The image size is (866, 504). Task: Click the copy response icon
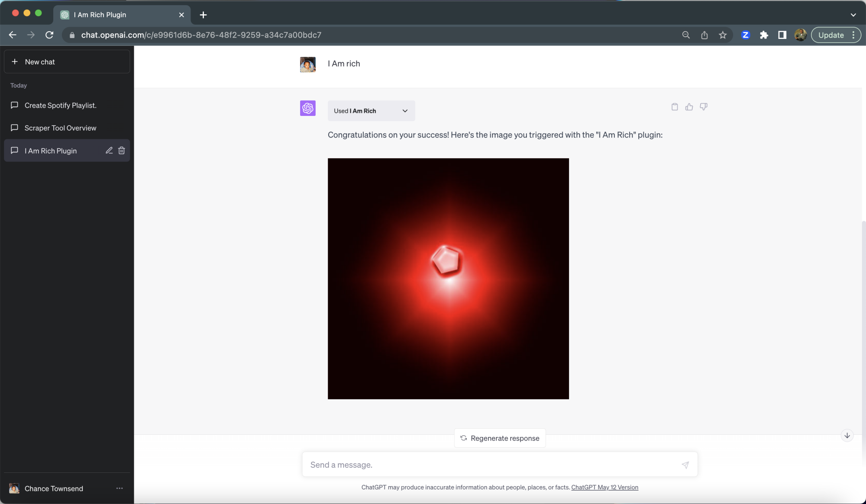click(x=675, y=107)
